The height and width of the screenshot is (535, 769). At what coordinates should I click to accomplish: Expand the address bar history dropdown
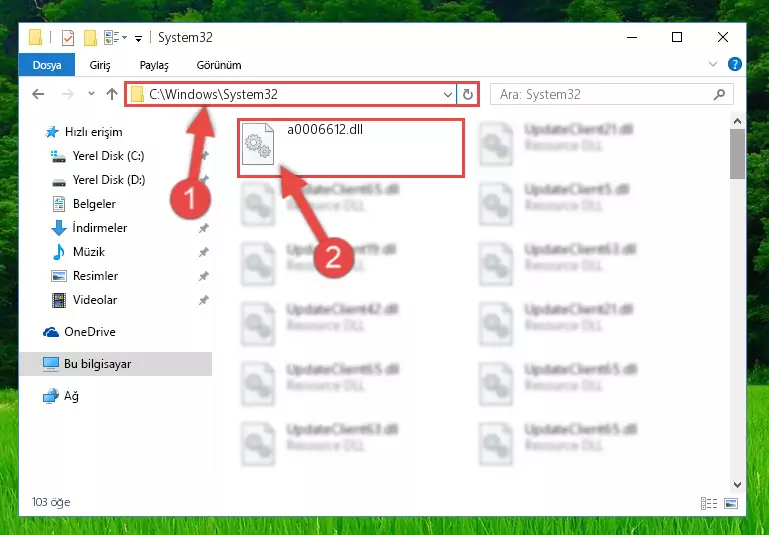[x=447, y=94]
